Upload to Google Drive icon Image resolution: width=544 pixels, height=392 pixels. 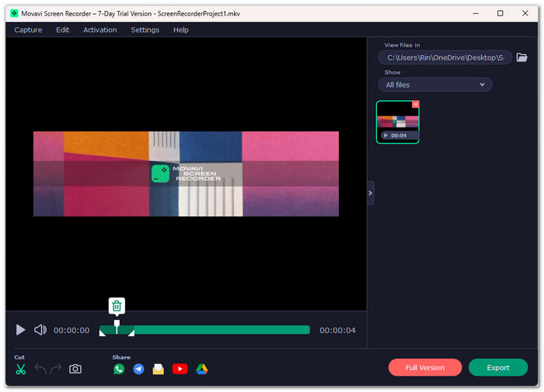click(202, 369)
